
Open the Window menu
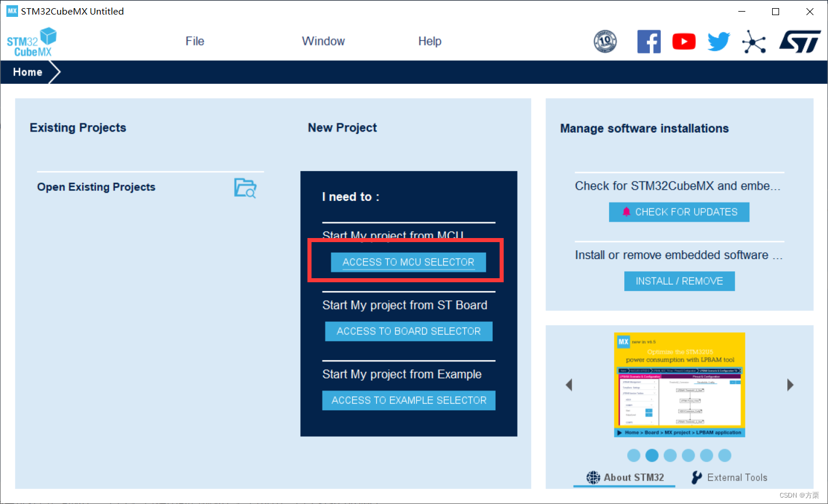click(x=323, y=41)
